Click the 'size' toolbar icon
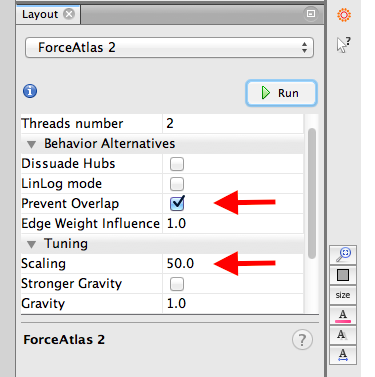The image size is (375, 377). pos(343,295)
